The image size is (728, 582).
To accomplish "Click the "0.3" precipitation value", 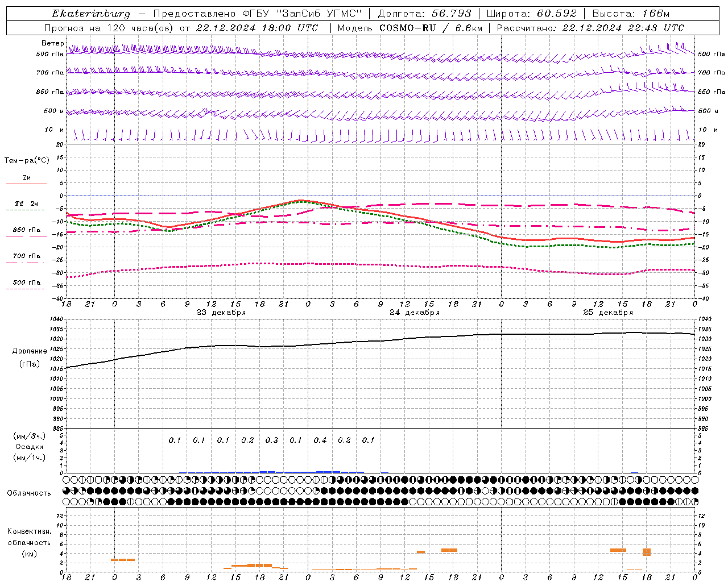I will 272,440.
